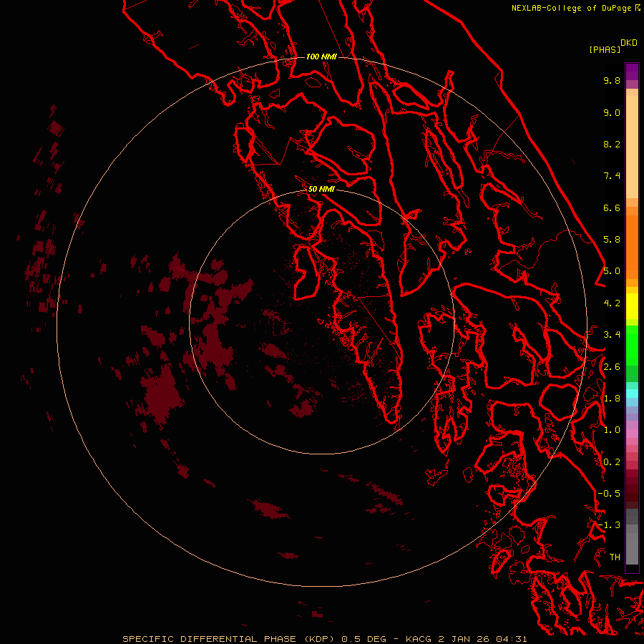Click the 5.8 legend value
Screen dimensions: 644x644
click(612, 240)
